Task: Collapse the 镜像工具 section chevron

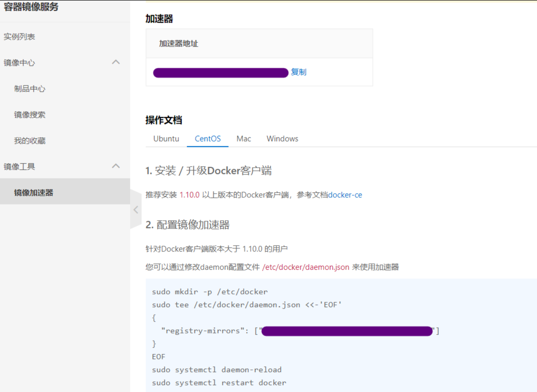Action: click(x=116, y=166)
